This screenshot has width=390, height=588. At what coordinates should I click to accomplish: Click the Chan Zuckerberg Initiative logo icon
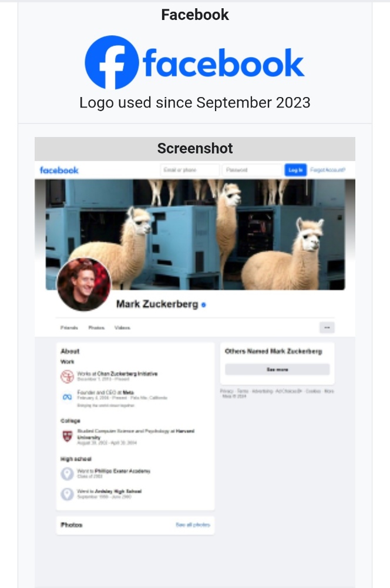[67, 376]
